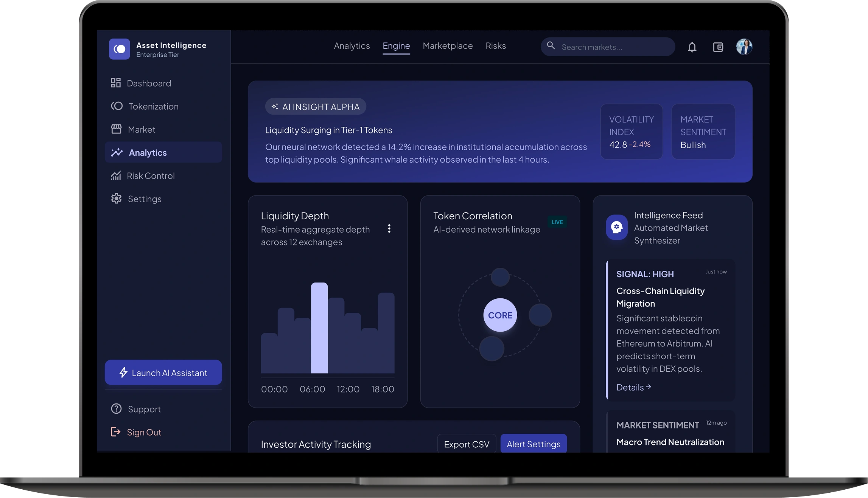Select the Engine tab
Viewport: 868px width, 498px height.
[x=396, y=46]
